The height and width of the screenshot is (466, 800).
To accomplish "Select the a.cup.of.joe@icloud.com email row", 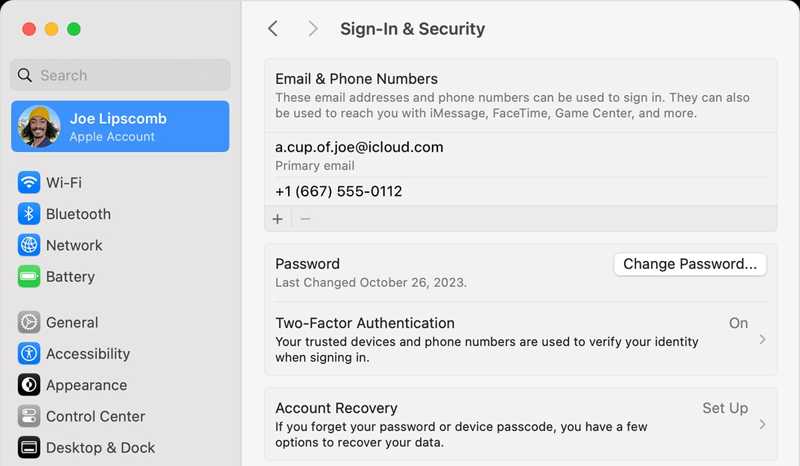I will tap(521, 155).
